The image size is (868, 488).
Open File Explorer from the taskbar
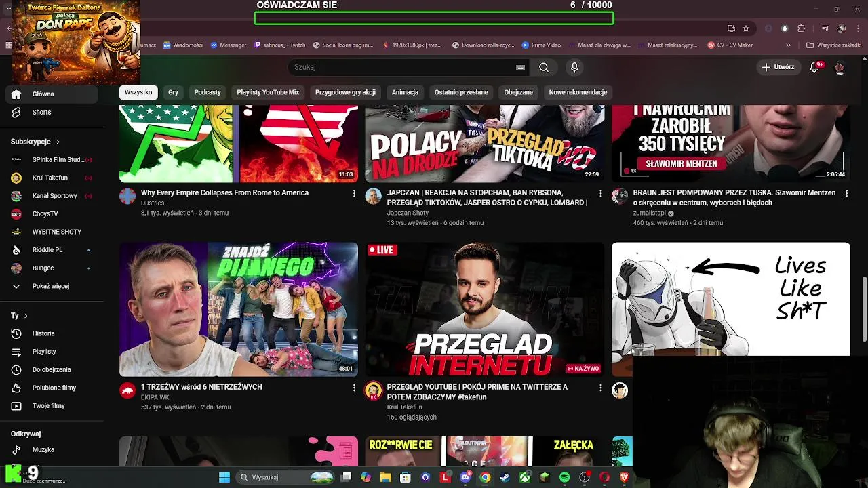click(385, 477)
